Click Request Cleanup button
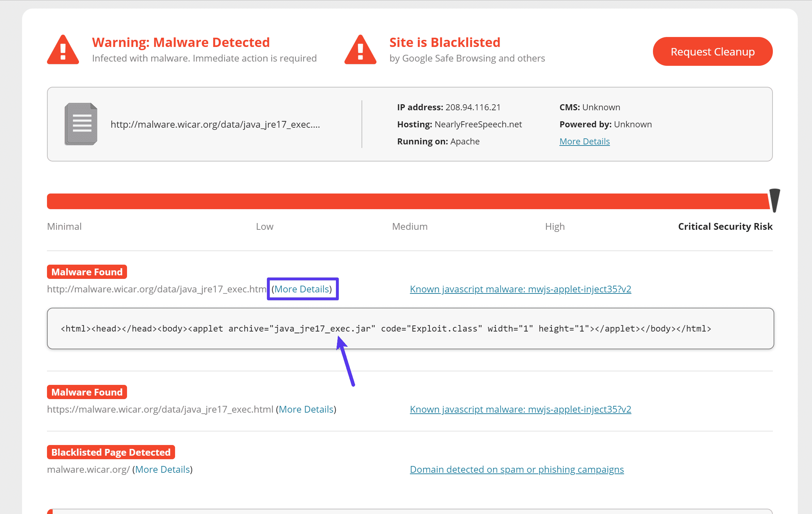Image resolution: width=812 pixels, height=514 pixels. tap(712, 52)
